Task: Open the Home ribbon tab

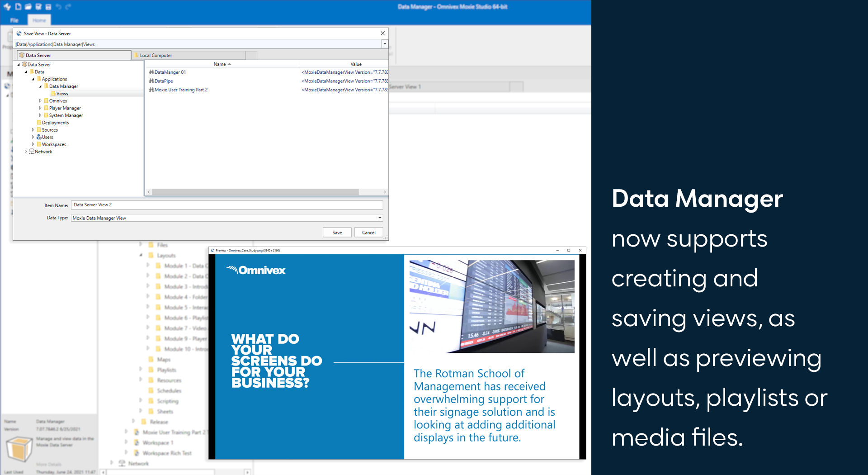Action: [39, 20]
